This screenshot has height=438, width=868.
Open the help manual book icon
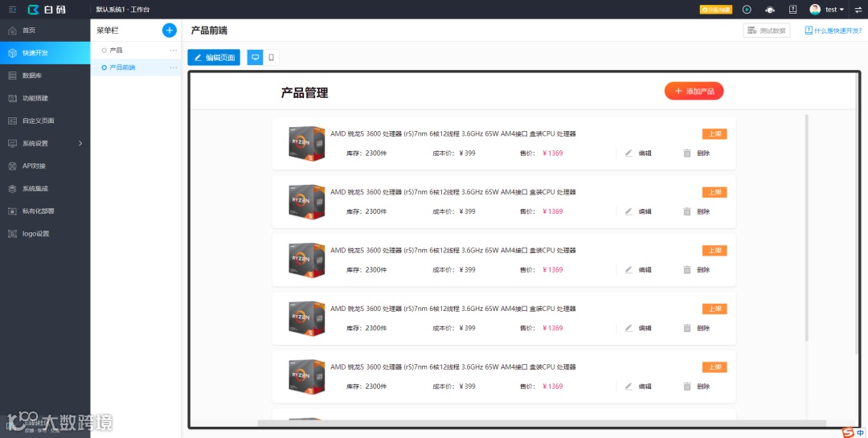792,10
